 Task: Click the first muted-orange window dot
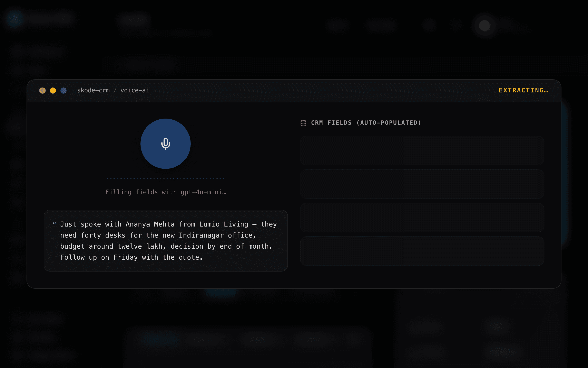click(x=42, y=91)
